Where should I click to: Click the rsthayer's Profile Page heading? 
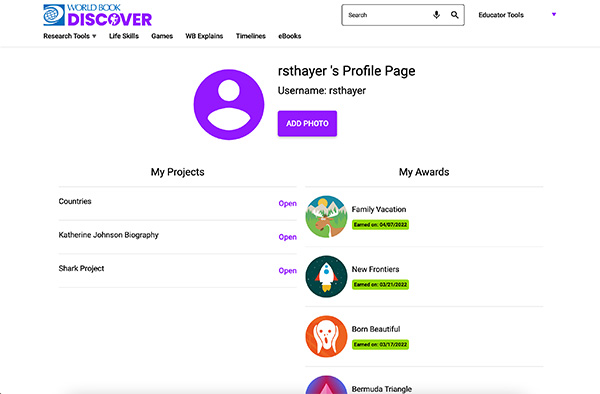[347, 71]
